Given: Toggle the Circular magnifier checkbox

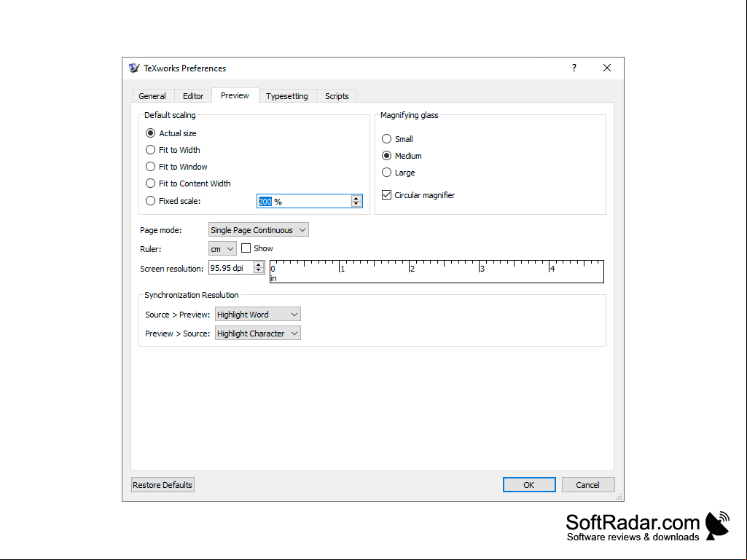Looking at the screenshot, I should pyautogui.click(x=418, y=195).
